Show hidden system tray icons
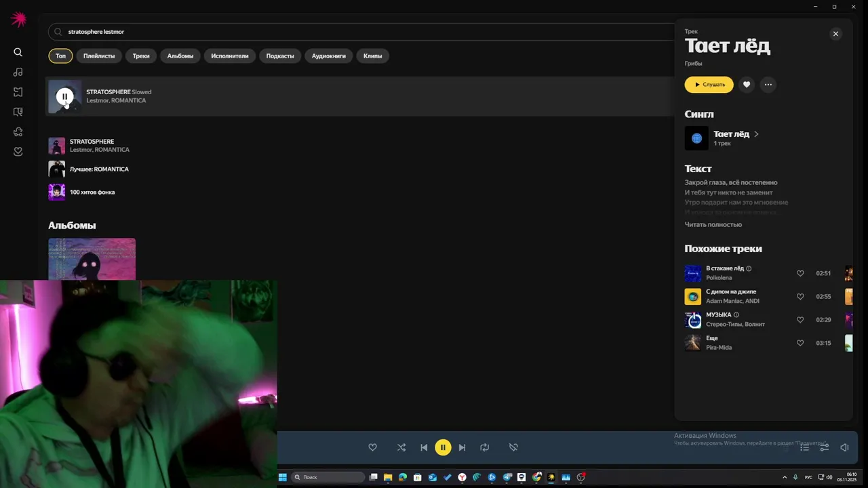 click(x=784, y=477)
